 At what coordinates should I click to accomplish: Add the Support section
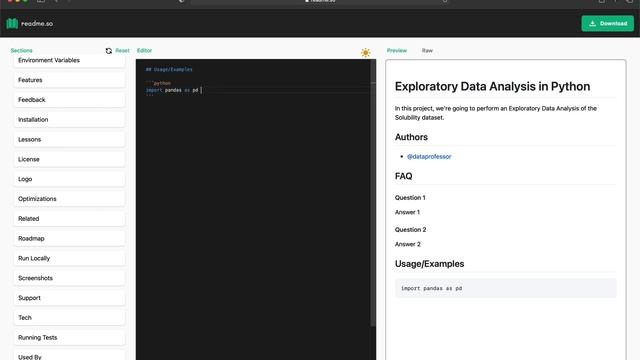[x=69, y=298]
